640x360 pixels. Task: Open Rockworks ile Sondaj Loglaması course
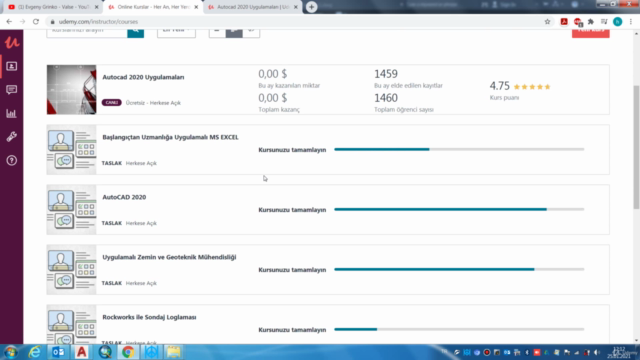[x=149, y=317]
